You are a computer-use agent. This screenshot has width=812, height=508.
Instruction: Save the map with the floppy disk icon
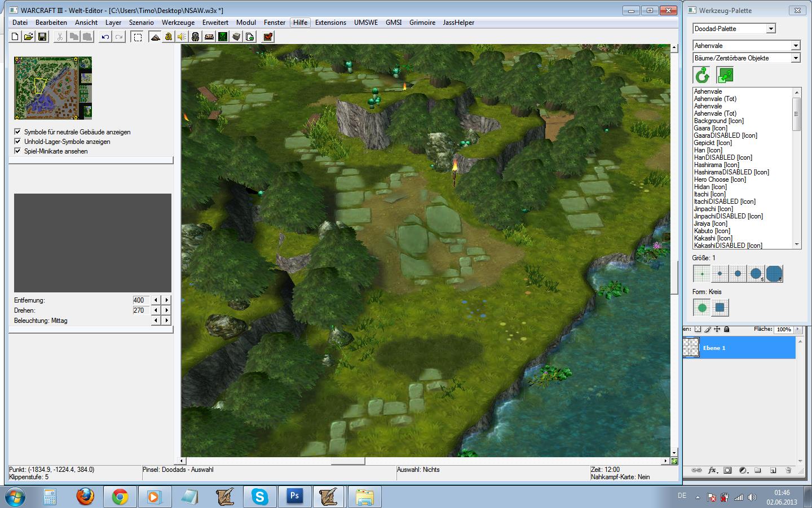(x=42, y=37)
